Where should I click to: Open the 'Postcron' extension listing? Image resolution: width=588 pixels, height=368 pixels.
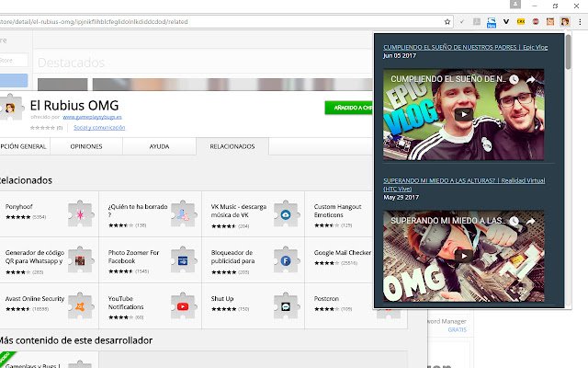(x=326, y=298)
